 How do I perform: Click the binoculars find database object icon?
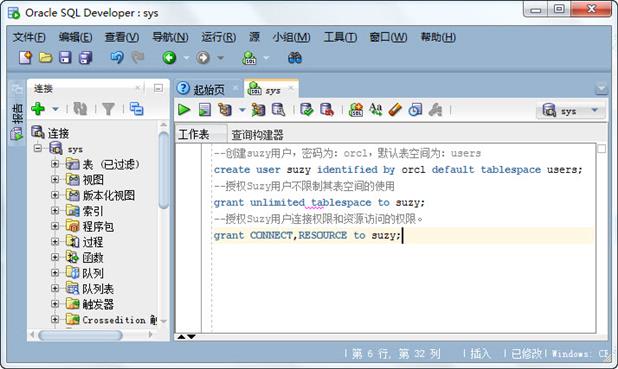tap(295, 58)
